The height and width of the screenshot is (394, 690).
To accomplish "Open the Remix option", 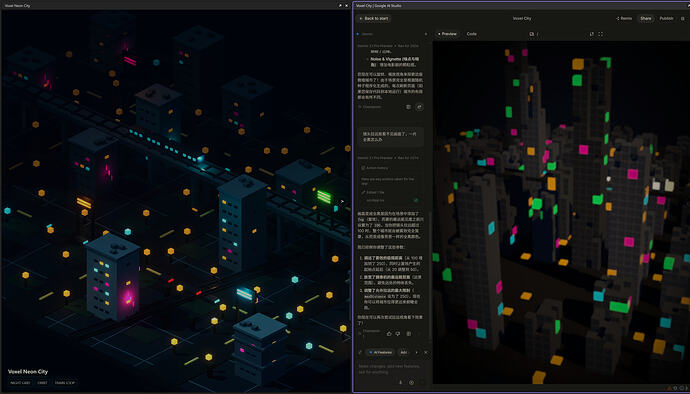I will click(624, 18).
